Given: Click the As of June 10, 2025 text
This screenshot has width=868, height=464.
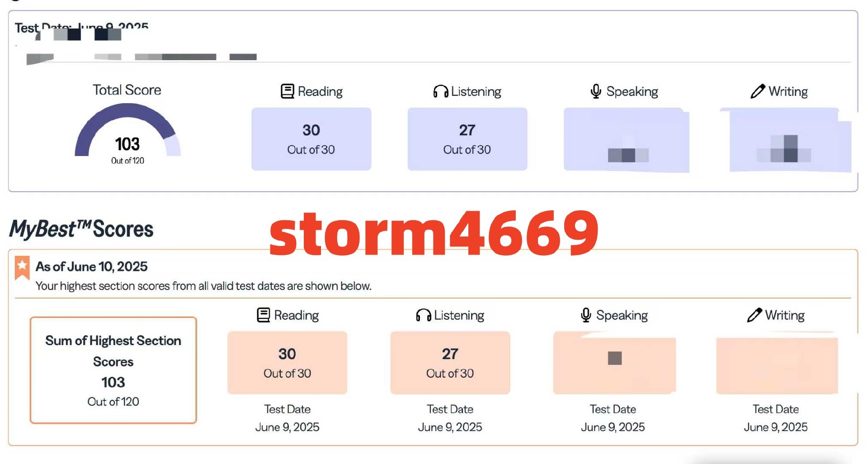Looking at the screenshot, I should click(x=92, y=266).
